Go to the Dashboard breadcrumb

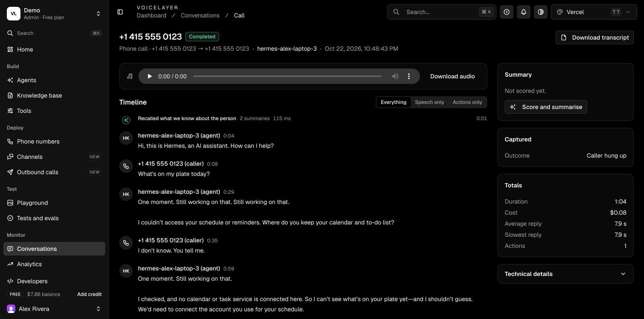[x=152, y=15]
